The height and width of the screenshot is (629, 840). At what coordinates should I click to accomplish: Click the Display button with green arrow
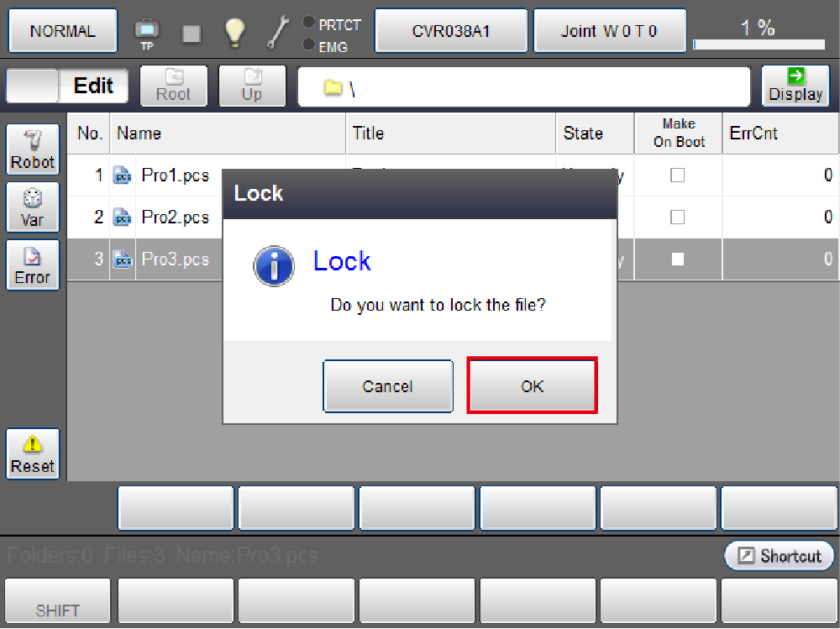pyautogui.click(x=795, y=85)
